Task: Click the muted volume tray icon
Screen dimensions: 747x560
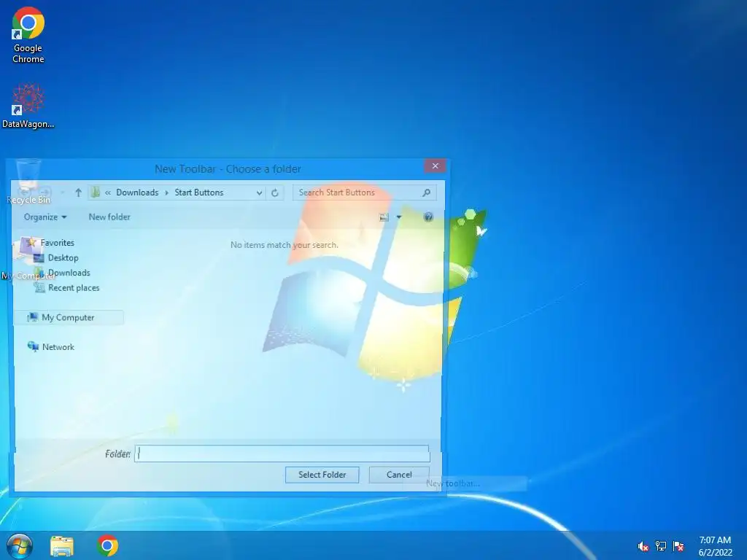Action: click(x=643, y=546)
